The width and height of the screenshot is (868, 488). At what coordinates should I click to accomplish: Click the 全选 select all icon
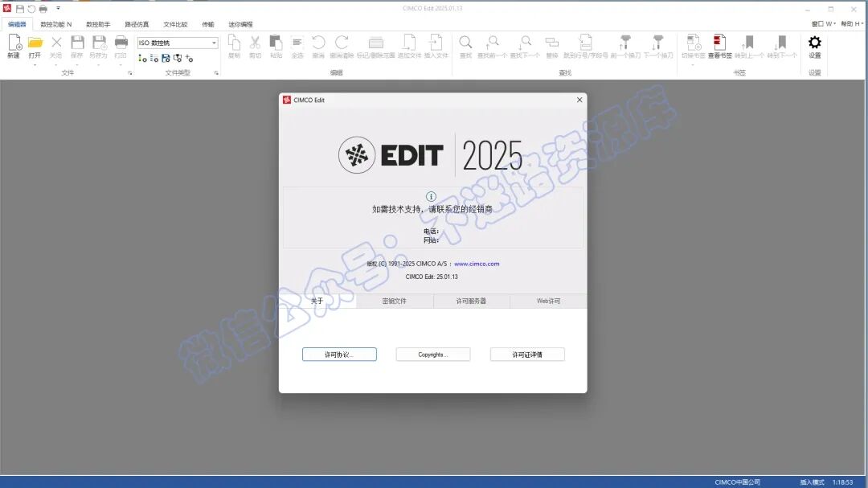[297, 43]
